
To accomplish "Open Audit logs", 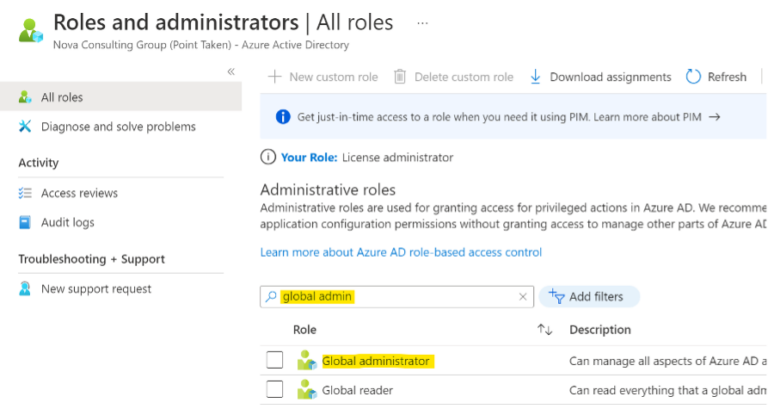I will click(68, 222).
